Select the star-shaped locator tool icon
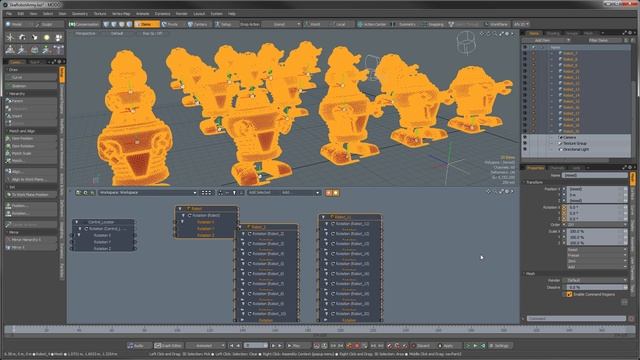The width and height of the screenshot is (640, 360). pos(10,38)
